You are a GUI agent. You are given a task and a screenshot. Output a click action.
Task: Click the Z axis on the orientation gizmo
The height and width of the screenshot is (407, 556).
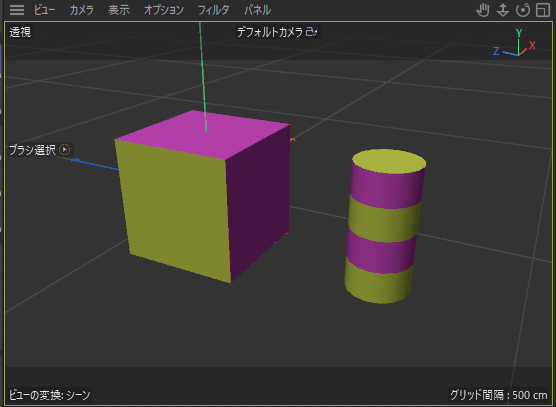click(x=496, y=51)
